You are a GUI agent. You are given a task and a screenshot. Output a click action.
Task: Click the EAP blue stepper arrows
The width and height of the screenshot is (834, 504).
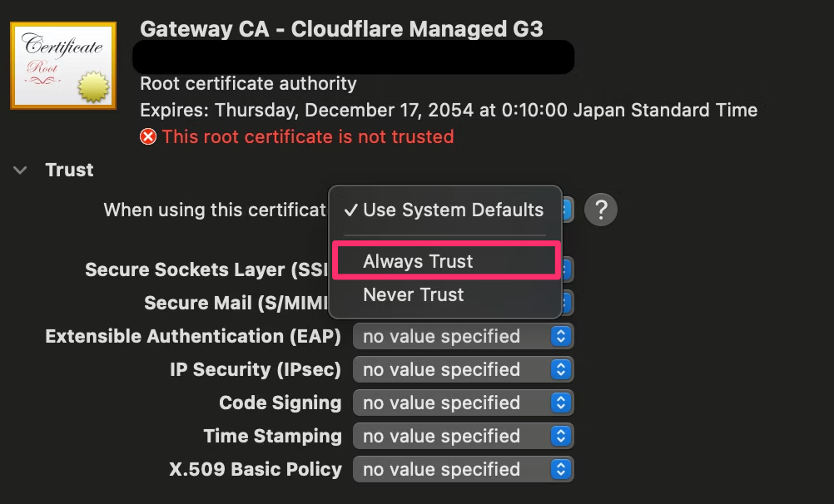point(561,336)
